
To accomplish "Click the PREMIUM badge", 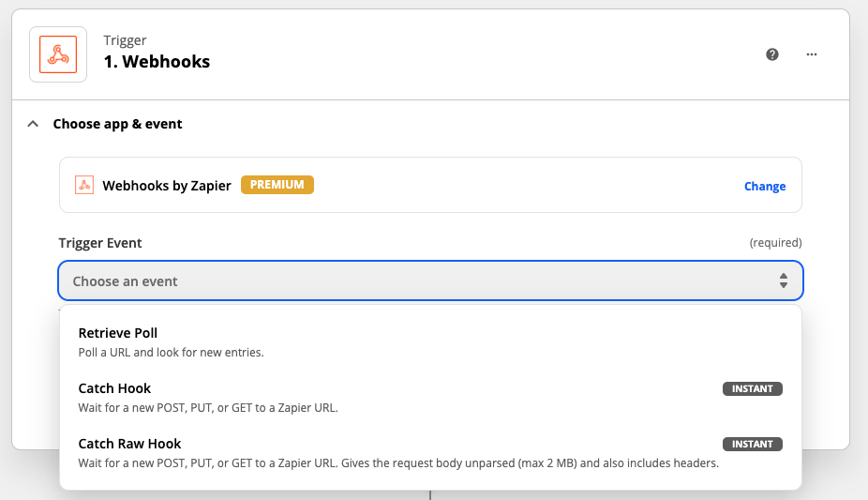I will [277, 185].
